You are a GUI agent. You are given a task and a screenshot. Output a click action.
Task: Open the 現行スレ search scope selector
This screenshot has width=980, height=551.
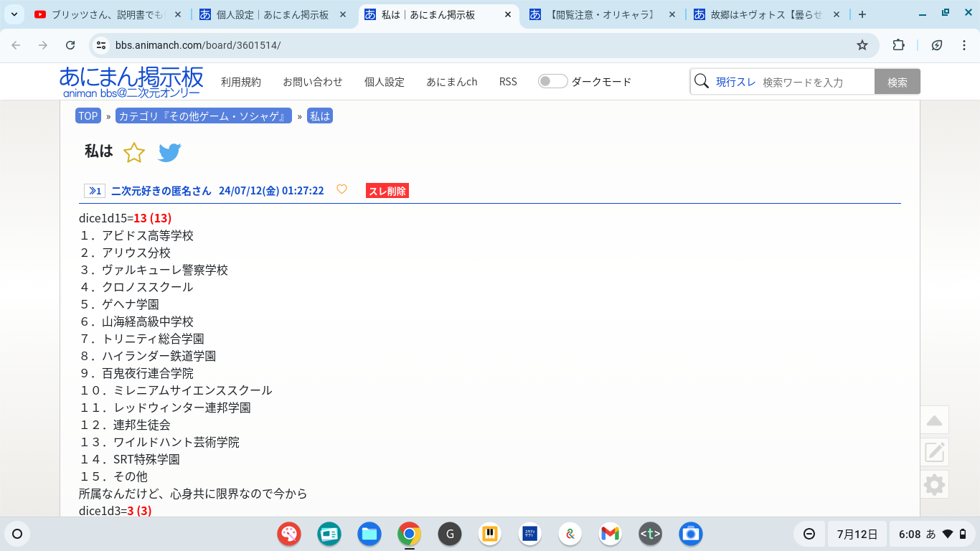pyautogui.click(x=735, y=82)
